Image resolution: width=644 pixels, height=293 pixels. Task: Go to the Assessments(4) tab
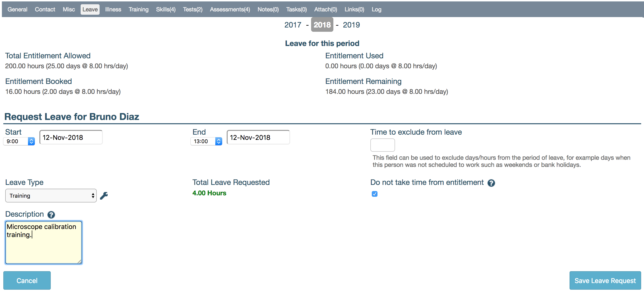click(230, 9)
